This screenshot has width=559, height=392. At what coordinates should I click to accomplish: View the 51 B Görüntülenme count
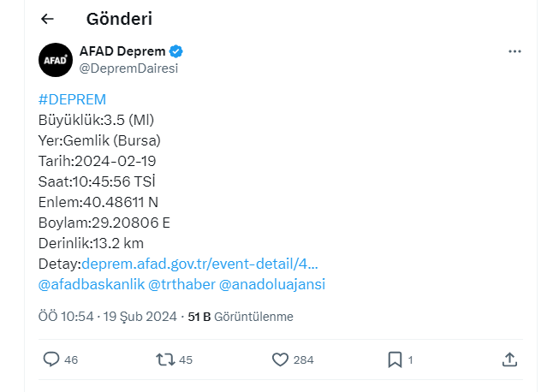click(x=241, y=317)
